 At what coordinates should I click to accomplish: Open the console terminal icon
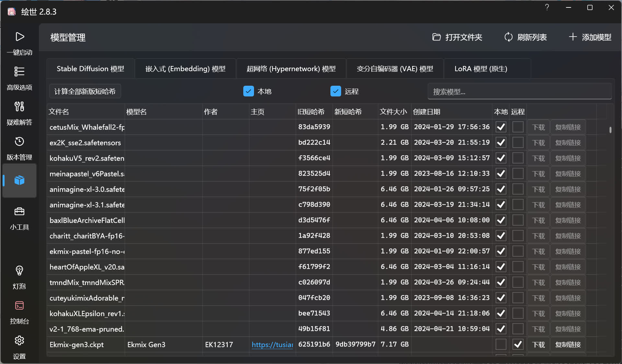(19, 306)
